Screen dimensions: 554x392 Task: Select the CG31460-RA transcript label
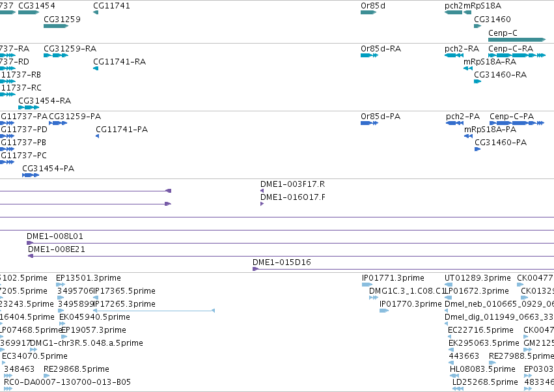tap(501, 75)
